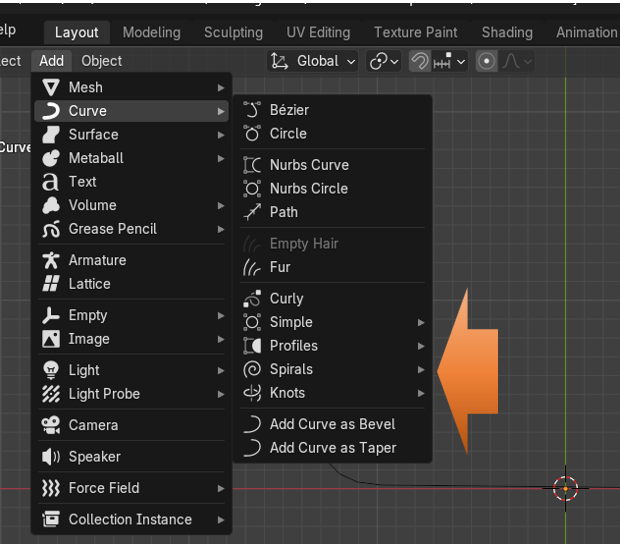Click the Lattice icon
620x544 pixels.
51,284
